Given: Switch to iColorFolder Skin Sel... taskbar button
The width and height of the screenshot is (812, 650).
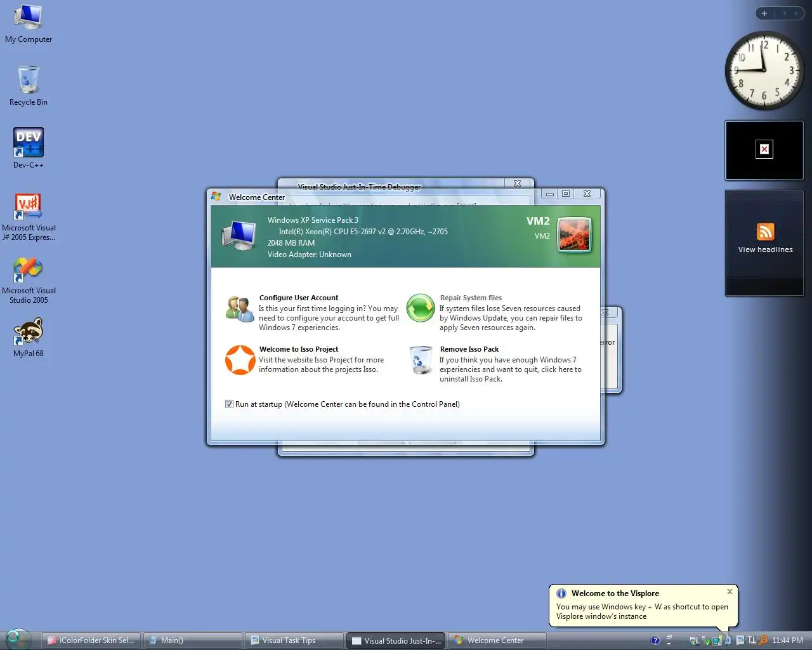Looking at the screenshot, I should [x=91, y=640].
